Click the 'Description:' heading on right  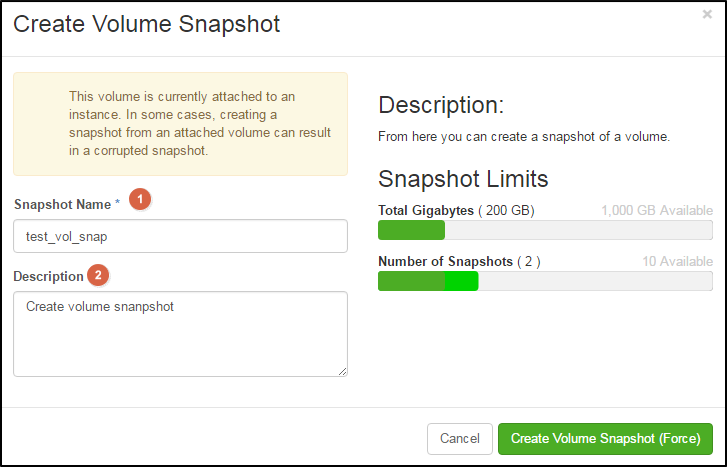point(441,105)
